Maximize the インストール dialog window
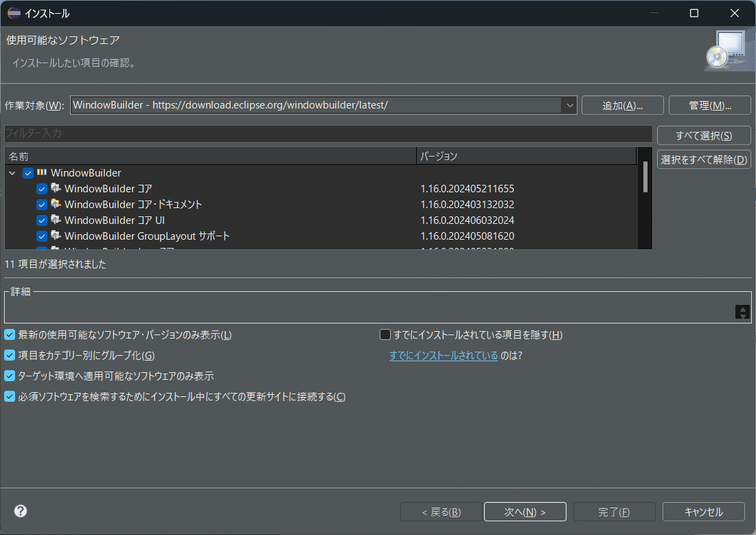This screenshot has width=756, height=535. [694, 13]
